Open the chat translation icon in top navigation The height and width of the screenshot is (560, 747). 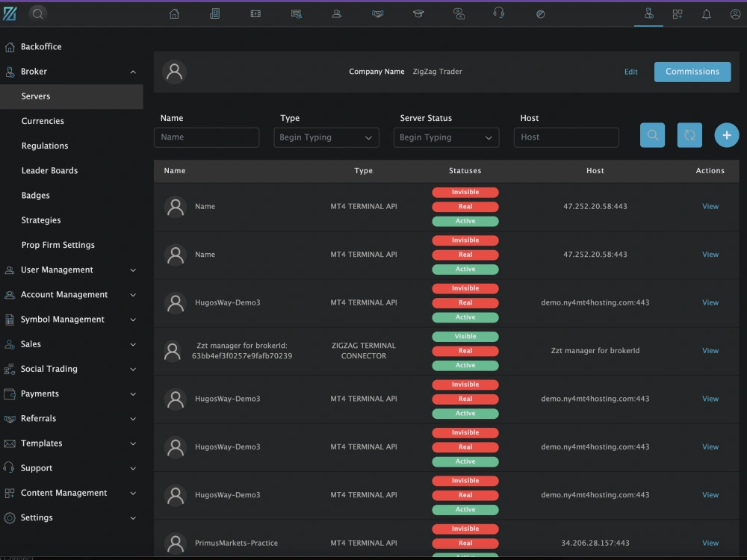tap(459, 13)
